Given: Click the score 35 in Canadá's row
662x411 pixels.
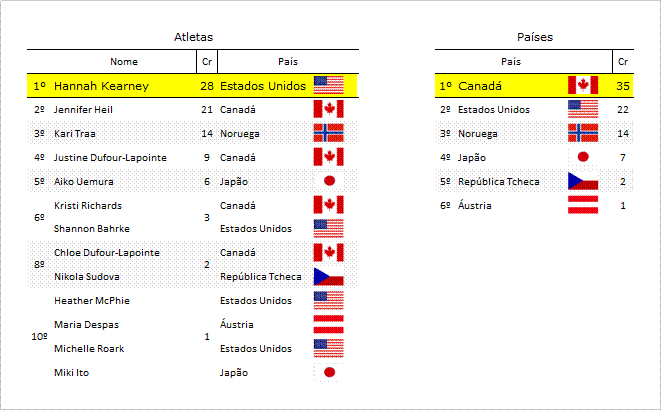Looking at the screenshot, I should coord(623,86).
